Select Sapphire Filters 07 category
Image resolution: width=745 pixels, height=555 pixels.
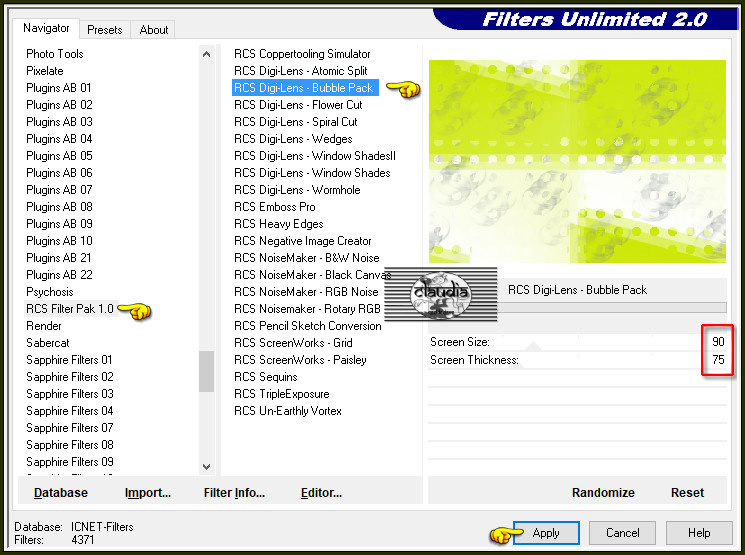pyautogui.click(x=70, y=428)
